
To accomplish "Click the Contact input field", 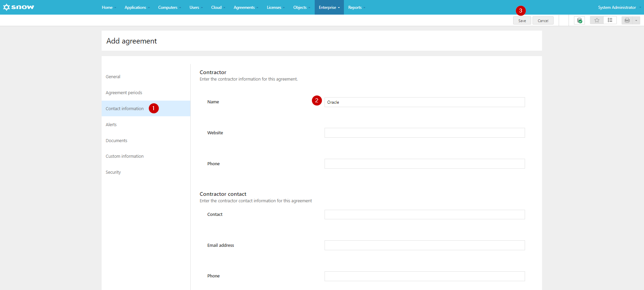I will (424, 215).
